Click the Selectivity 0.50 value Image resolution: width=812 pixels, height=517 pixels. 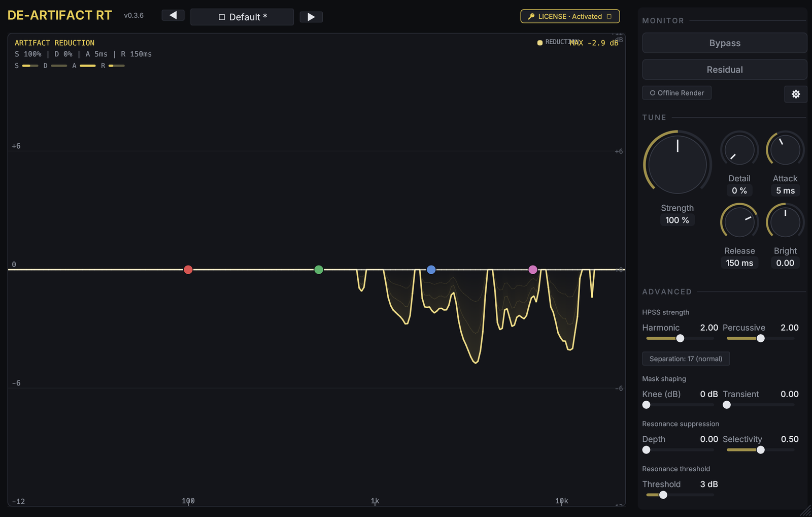click(790, 439)
